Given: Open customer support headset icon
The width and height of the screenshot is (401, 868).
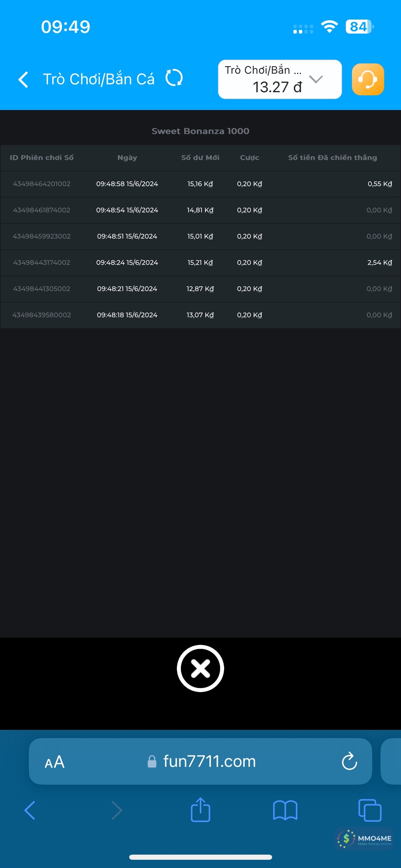Looking at the screenshot, I should (368, 80).
